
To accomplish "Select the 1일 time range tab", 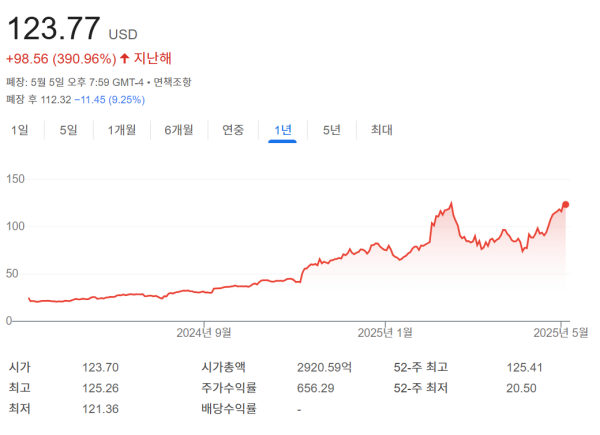I will pos(20,130).
